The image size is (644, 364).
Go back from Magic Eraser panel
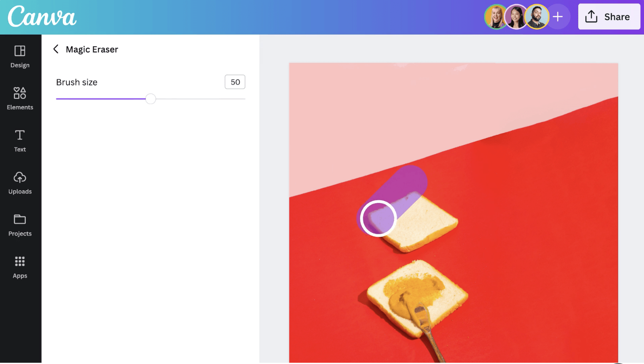pos(56,49)
